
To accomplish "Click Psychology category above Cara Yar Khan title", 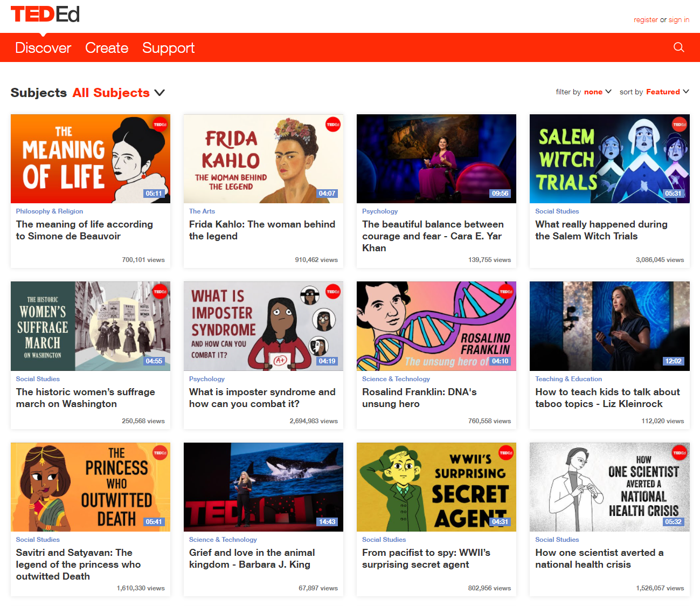I will 380,211.
